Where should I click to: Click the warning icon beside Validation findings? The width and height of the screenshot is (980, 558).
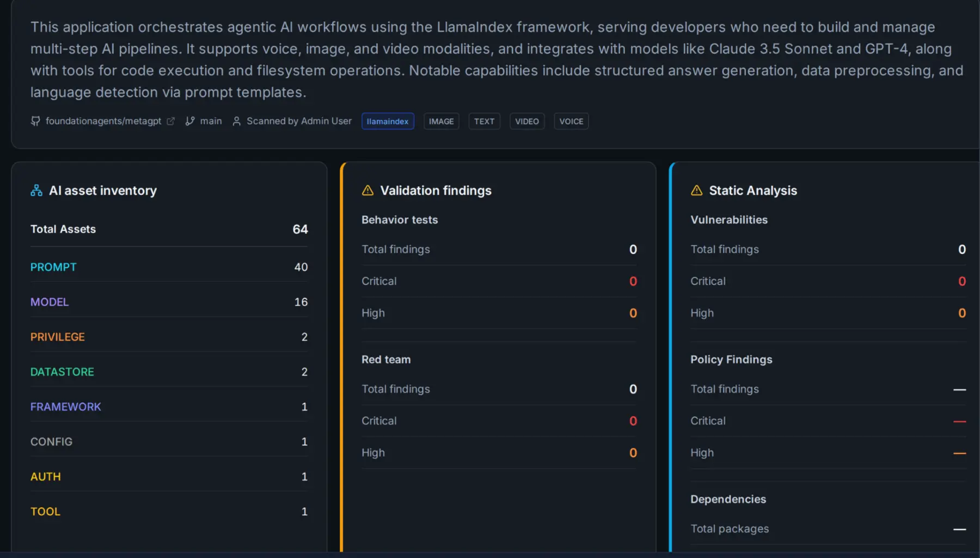[x=367, y=190]
